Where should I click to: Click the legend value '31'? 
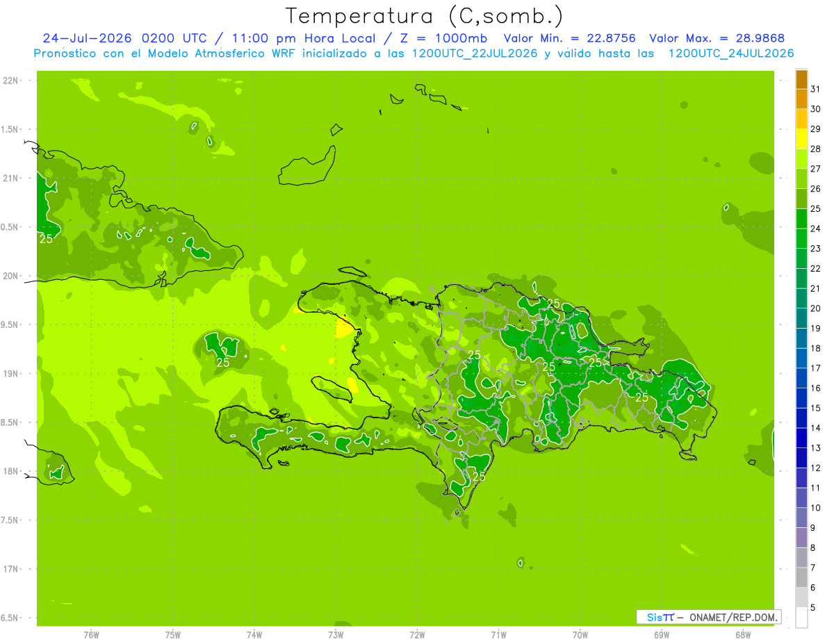pyautogui.click(x=815, y=89)
